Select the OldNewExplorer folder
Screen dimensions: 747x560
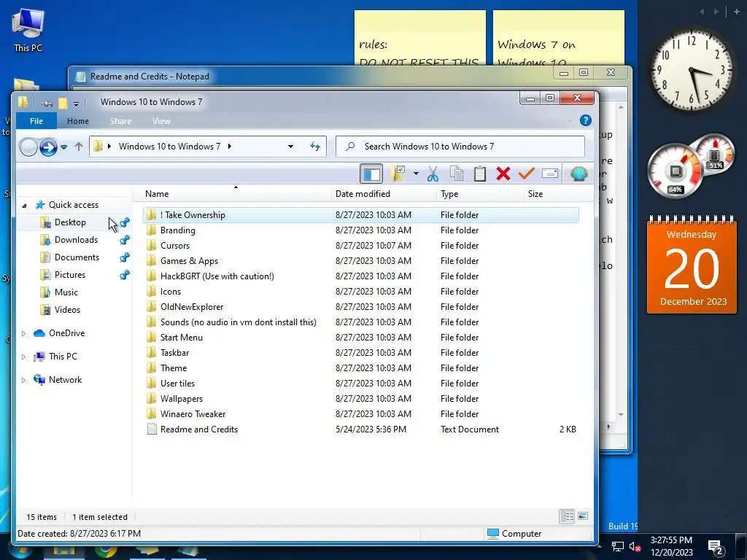(192, 307)
